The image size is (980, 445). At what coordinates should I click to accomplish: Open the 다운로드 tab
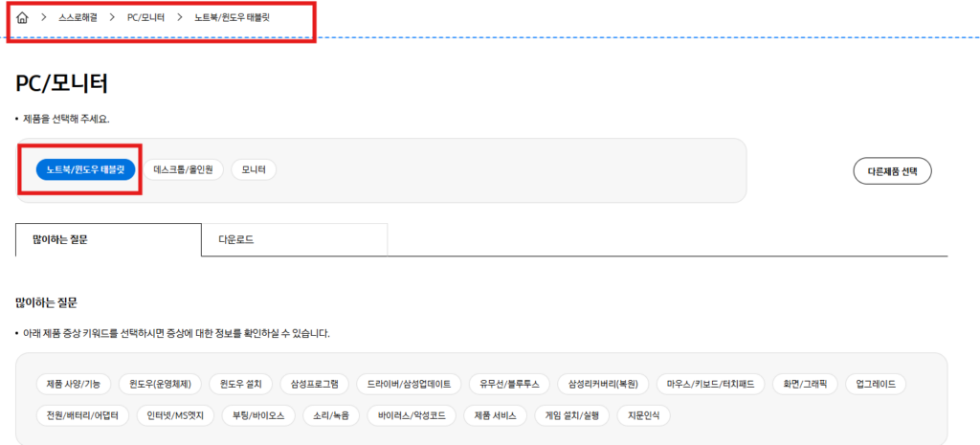pyautogui.click(x=294, y=239)
